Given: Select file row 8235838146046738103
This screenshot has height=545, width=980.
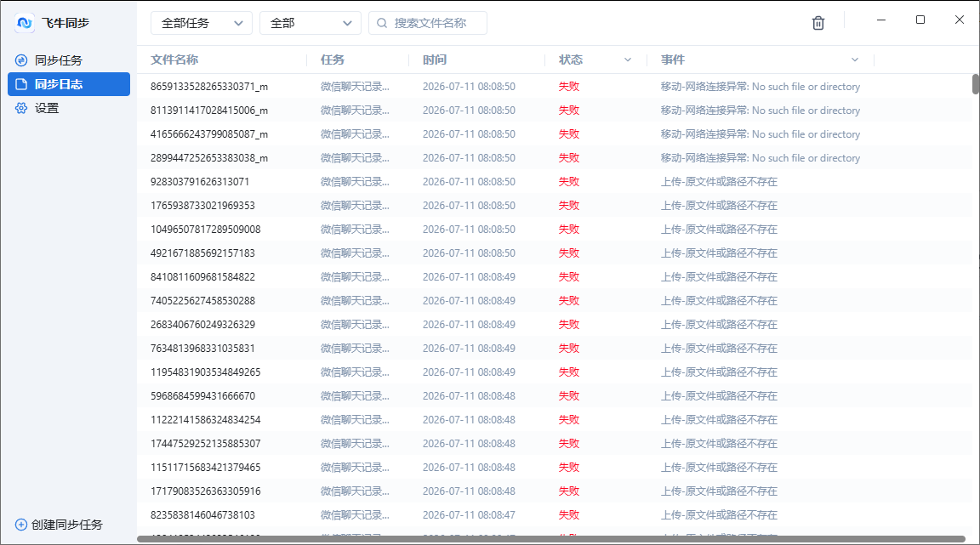Looking at the screenshot, I should [555, 514].
